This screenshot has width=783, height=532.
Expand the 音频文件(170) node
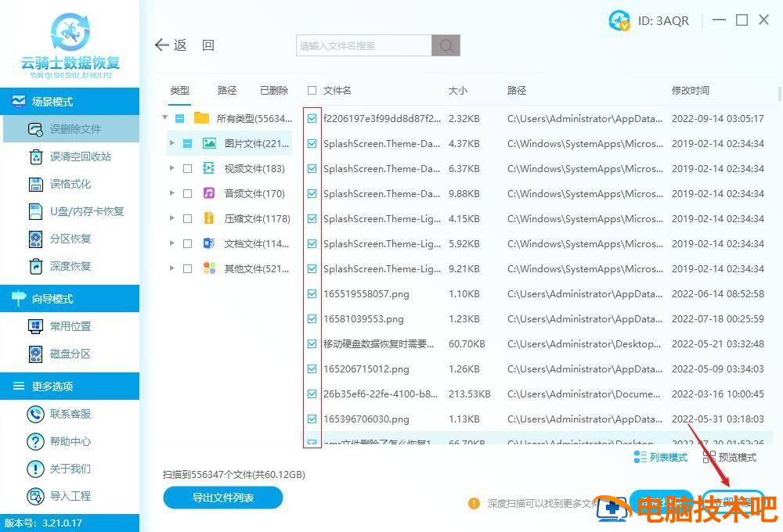point(171,193)
